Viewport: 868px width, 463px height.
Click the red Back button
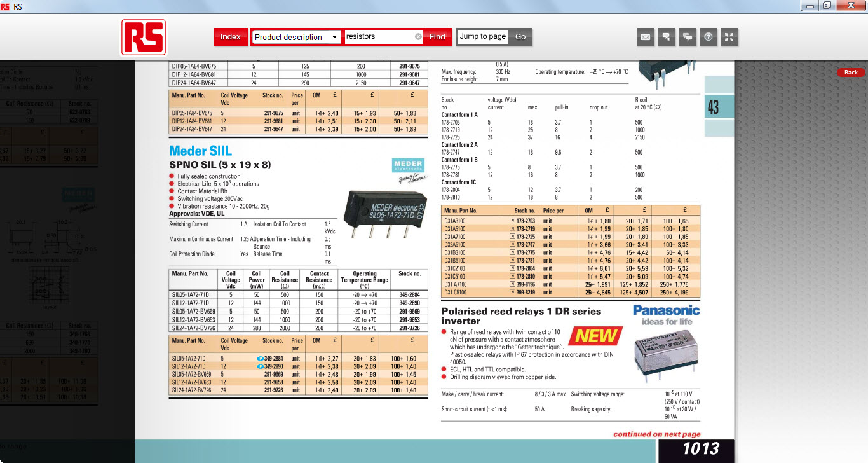pos(851,73)
